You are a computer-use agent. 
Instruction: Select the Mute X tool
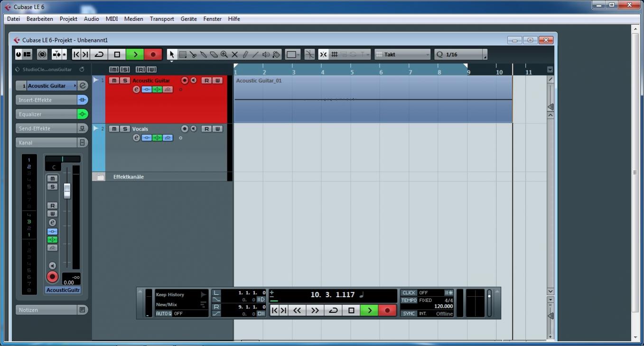tap(234, 55)
